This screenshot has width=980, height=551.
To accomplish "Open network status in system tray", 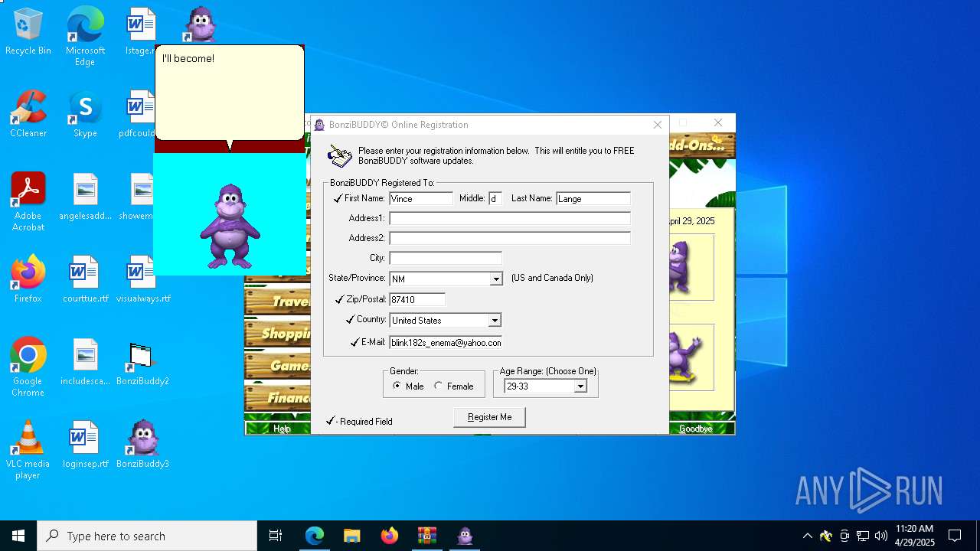I will click(x=863, y=536).
